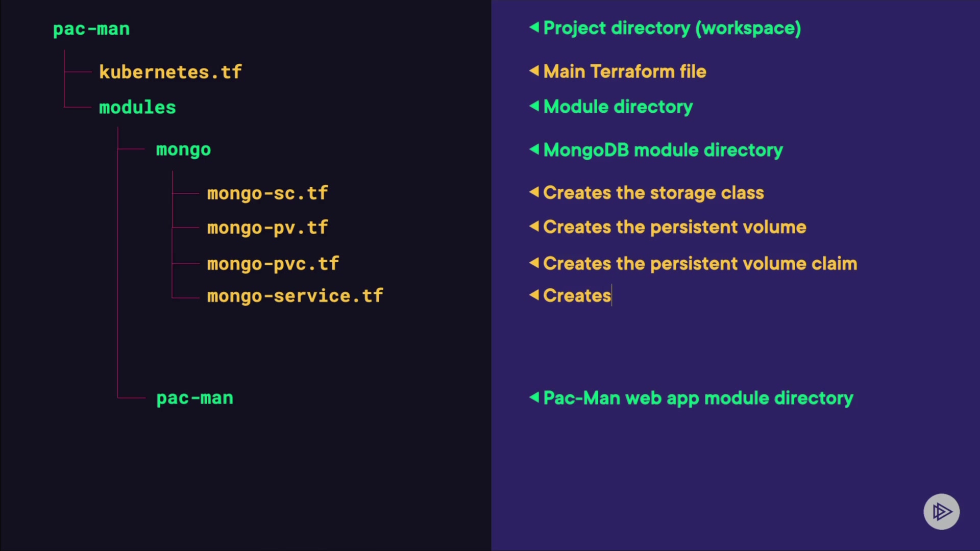This screenshot has width=980, height=551.
Task: Click the triangle marker before Module directory
Action: (534, 106)
